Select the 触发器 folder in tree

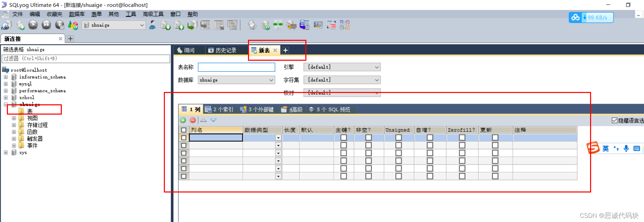tap(35, 139)
